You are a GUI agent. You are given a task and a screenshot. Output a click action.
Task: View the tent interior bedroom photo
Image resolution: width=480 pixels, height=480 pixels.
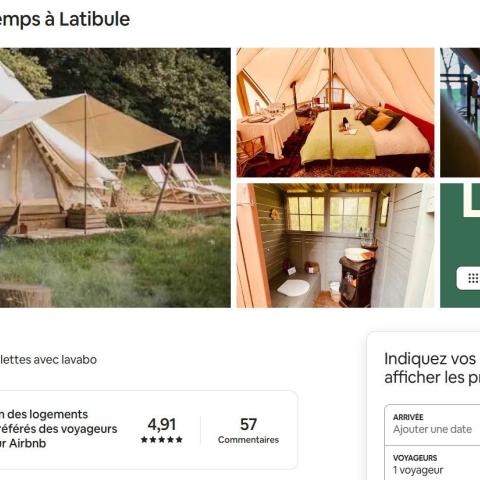[x=335, y=112]
